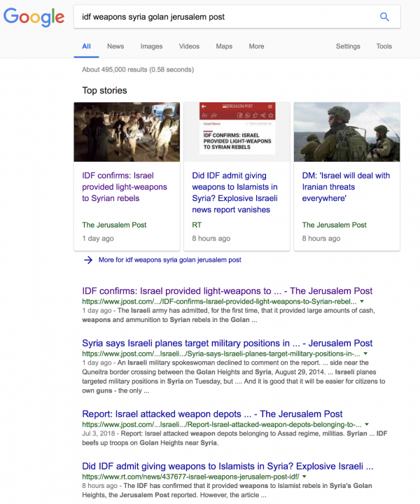Expand the More search menu
Screen dimensions: 420x504
pos(256,46)
